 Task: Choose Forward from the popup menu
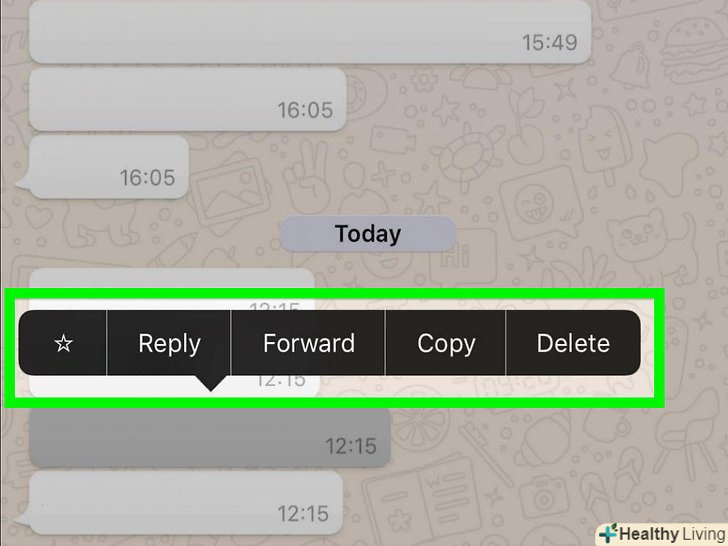point(308,343)
